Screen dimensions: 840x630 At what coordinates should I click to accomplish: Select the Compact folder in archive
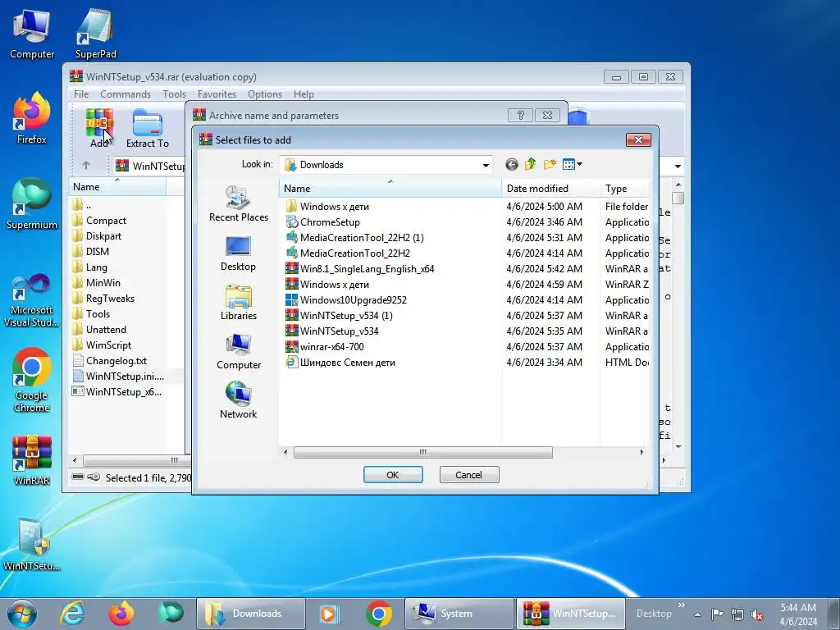click(x=99, y=221)
